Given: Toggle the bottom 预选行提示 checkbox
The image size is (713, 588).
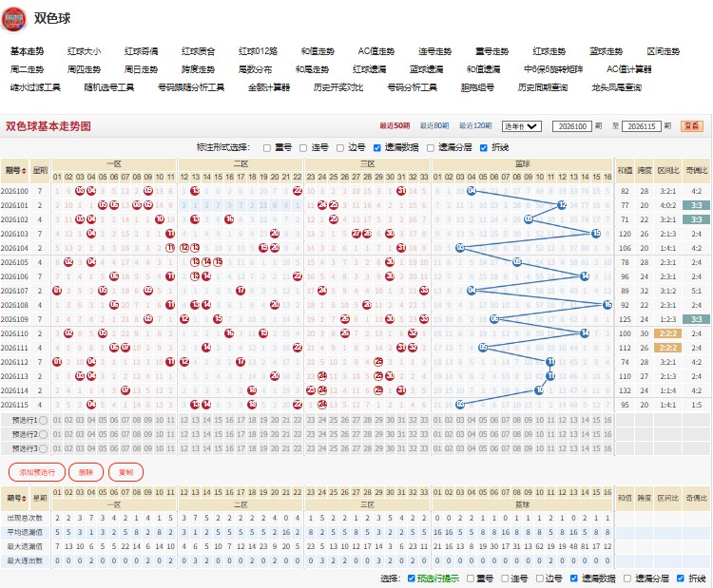Looking at the screenshot, I should pos(411,579).
